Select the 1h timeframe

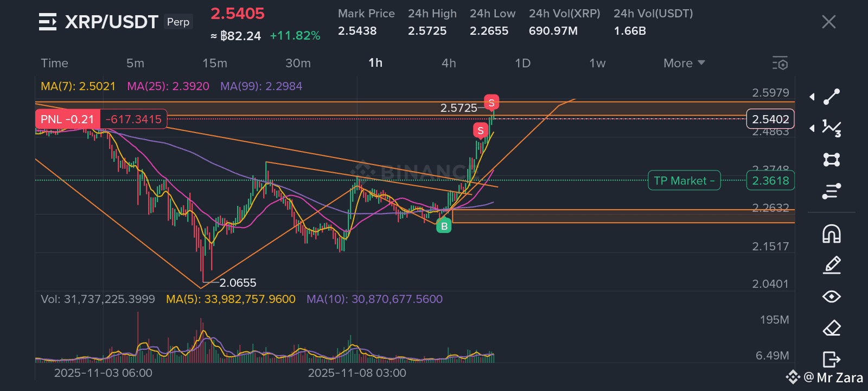[x=375, y=63]
